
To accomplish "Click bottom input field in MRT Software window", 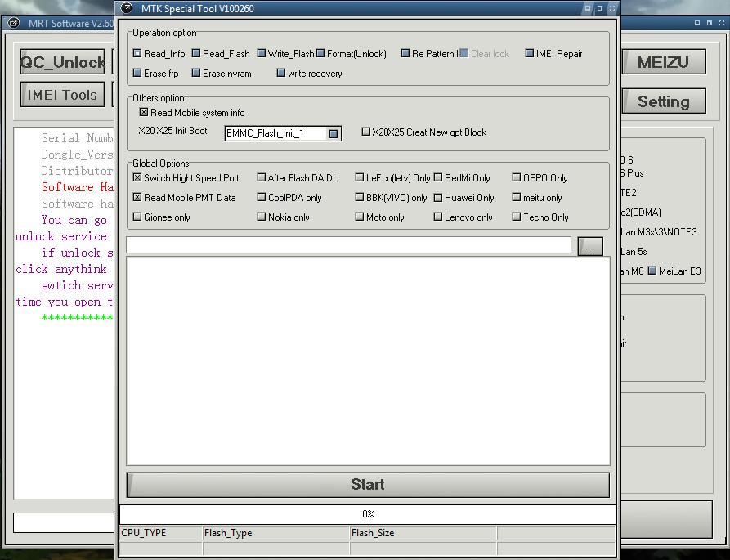I will click(64, 522).
